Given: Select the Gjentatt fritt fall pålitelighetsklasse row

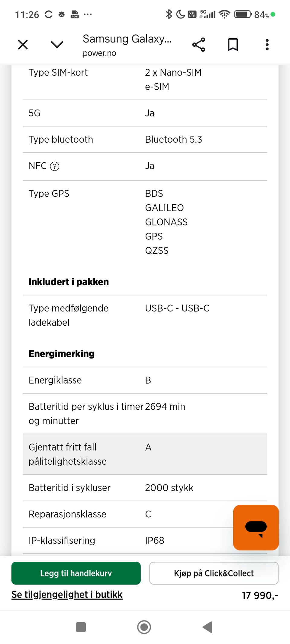Looking at the screenshot, I should click(145, 454).
